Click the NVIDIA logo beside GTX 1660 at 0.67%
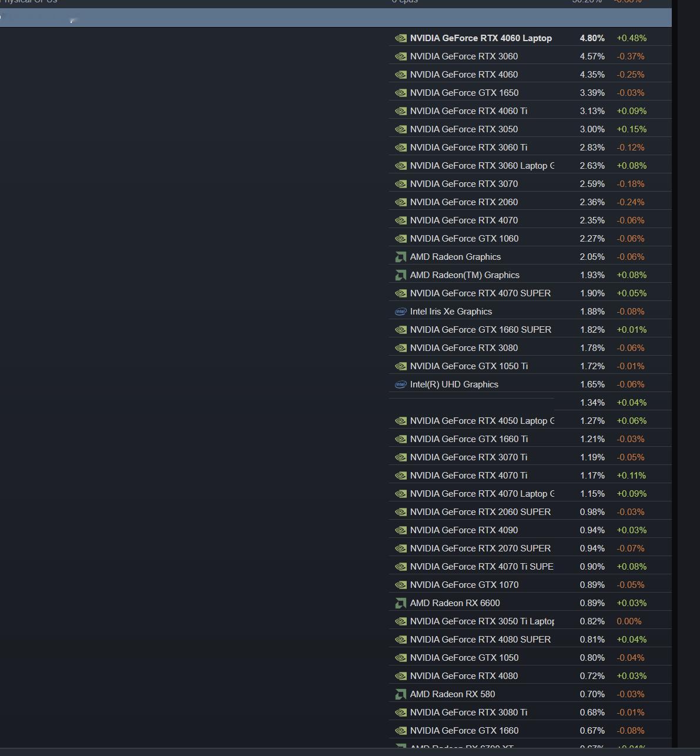 (401, 731)
